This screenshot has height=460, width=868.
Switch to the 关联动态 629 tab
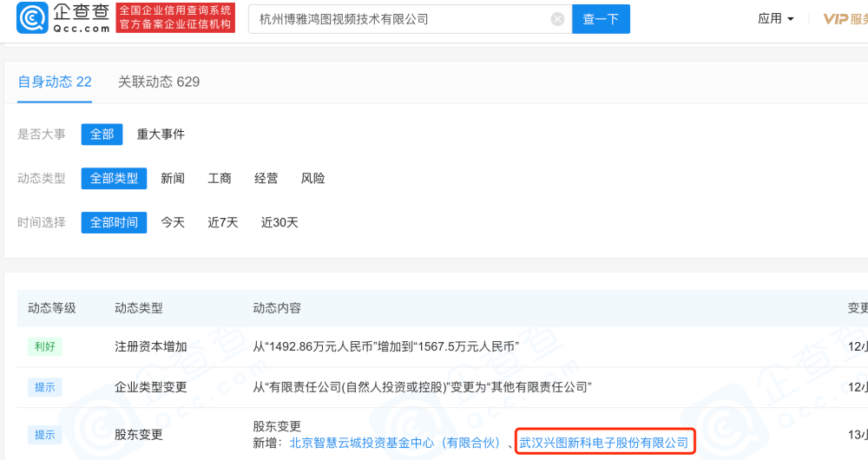(x=159, y=82)
